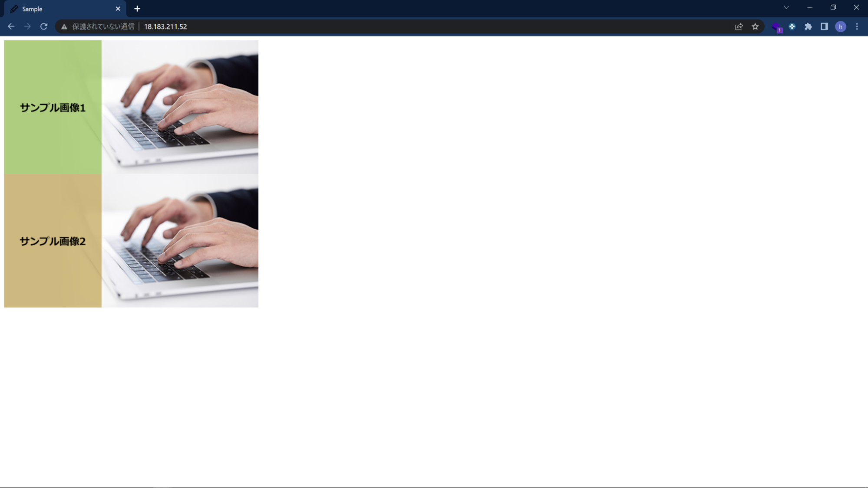Click the bookmark star icon

755,26
